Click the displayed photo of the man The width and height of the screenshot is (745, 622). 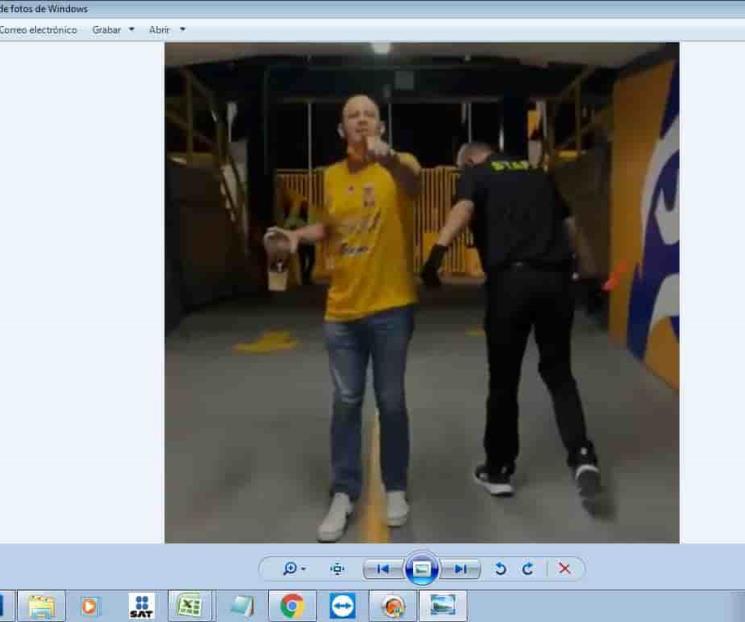[x=422, y=293]
